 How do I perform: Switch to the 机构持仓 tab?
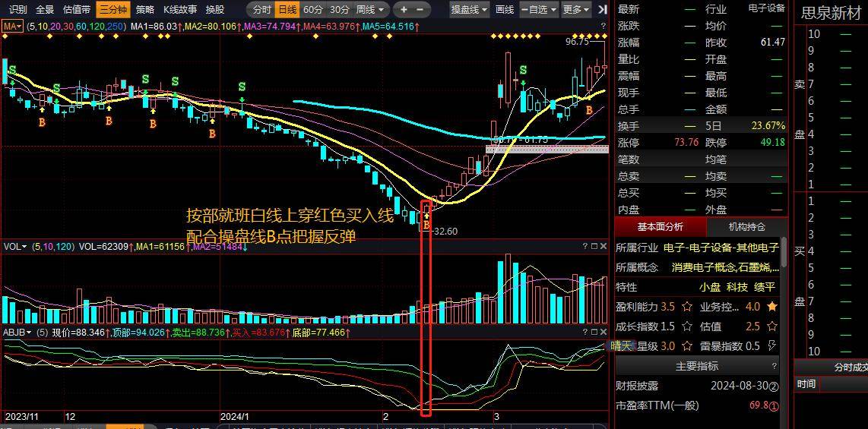click(x=746, y=227)
